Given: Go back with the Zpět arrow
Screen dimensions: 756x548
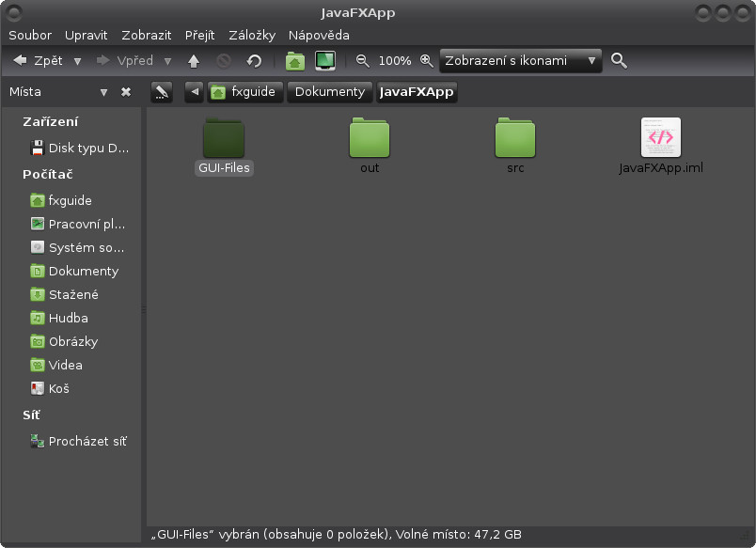Looking at the screenshot, I should click(x=39, y=61).
